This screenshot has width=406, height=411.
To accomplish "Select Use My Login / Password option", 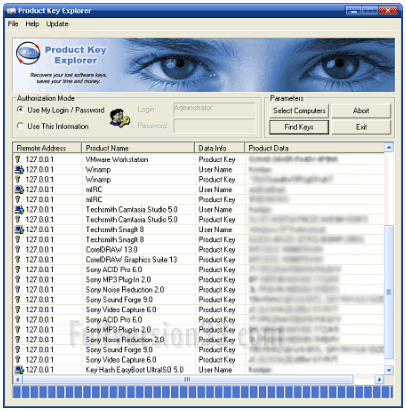I will pyautogui.click(x=61, y=110).
